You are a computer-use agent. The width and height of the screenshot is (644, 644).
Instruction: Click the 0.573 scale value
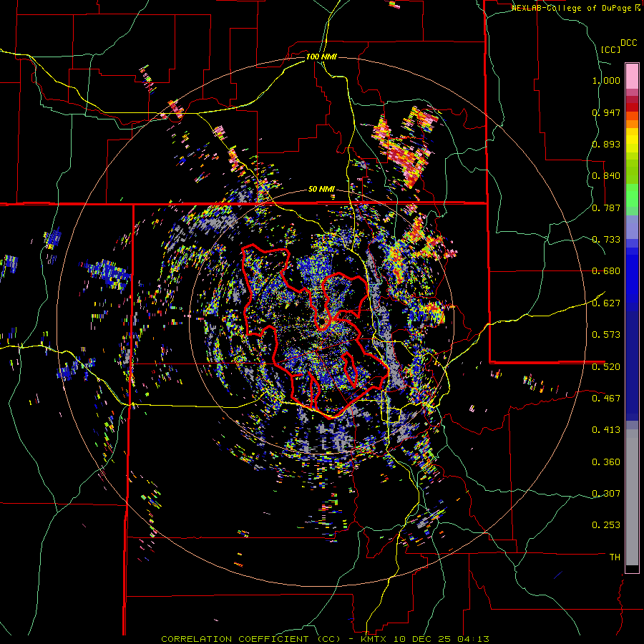(x=606, y=335)
